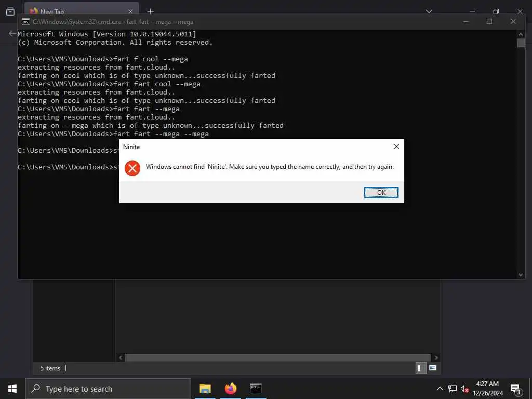Minimize the cmd.exe window
Viewport: 532px width, 399px height.
[466, 21]
